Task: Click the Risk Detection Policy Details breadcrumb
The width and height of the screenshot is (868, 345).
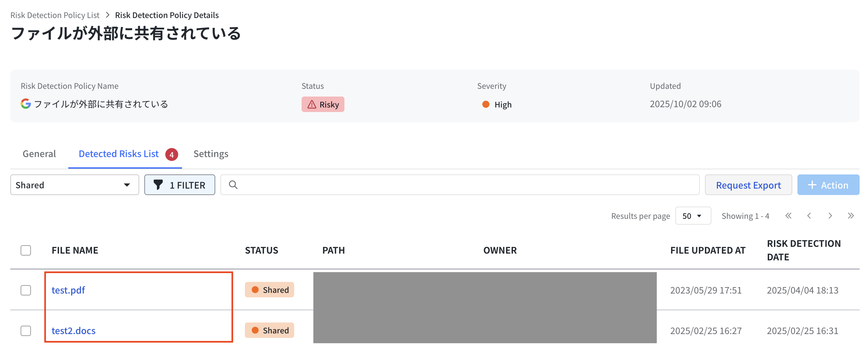Action: point(167,15)
